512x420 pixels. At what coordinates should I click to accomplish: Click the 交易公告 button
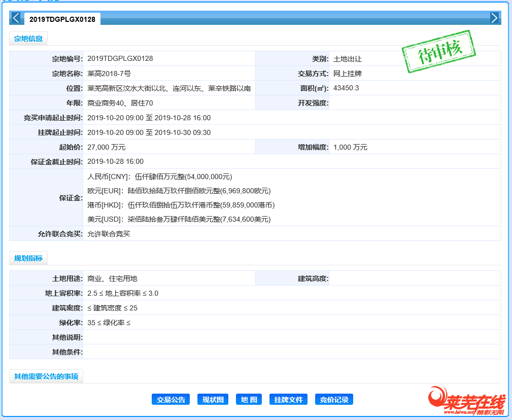[x=171, y=399]
